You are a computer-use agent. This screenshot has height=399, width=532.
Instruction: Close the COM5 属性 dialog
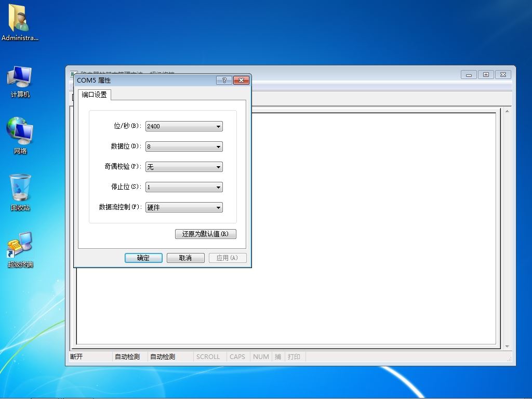pyautogui.click(x=241, y=80)
